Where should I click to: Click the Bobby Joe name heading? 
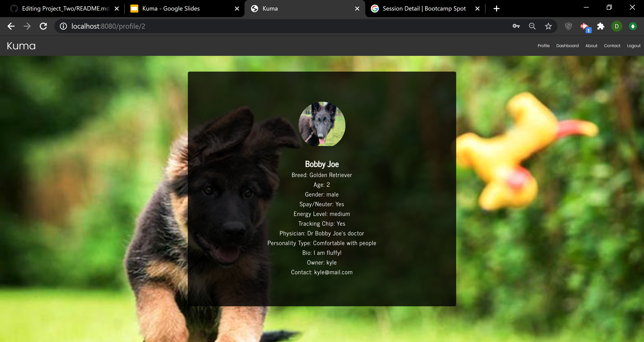pyautogui.click(x=322, y=164)
